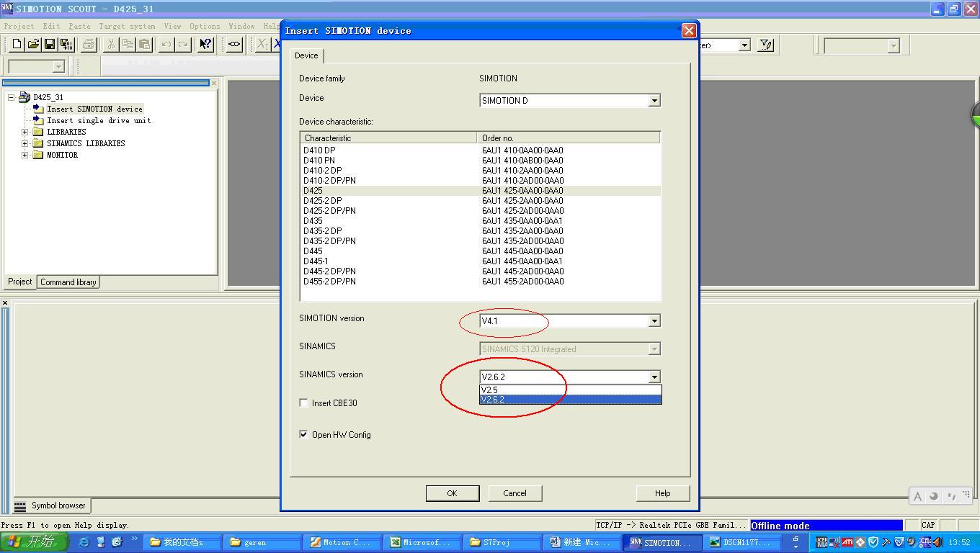This screenshot has width=980, height=553.
Task: Click the LIBRARIES folder icon
Action: coord(38,132)
